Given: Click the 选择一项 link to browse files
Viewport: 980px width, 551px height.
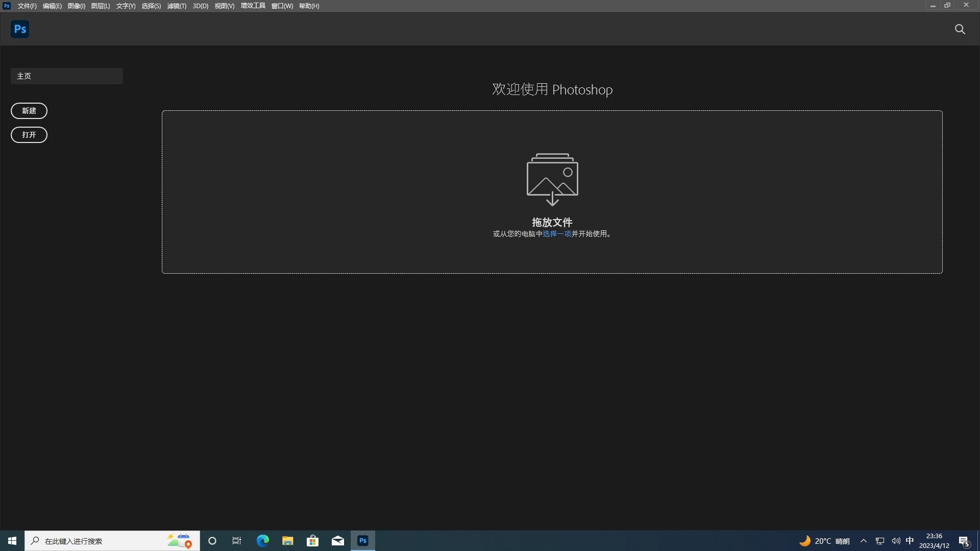Looking at the screenshot, I should (556, 233).
